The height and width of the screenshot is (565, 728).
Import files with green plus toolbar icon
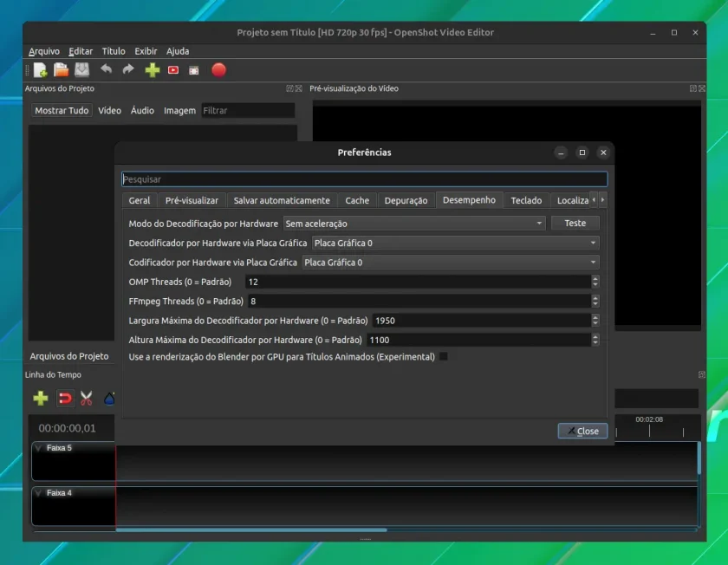pyautogui.click(x=153, y=70)
